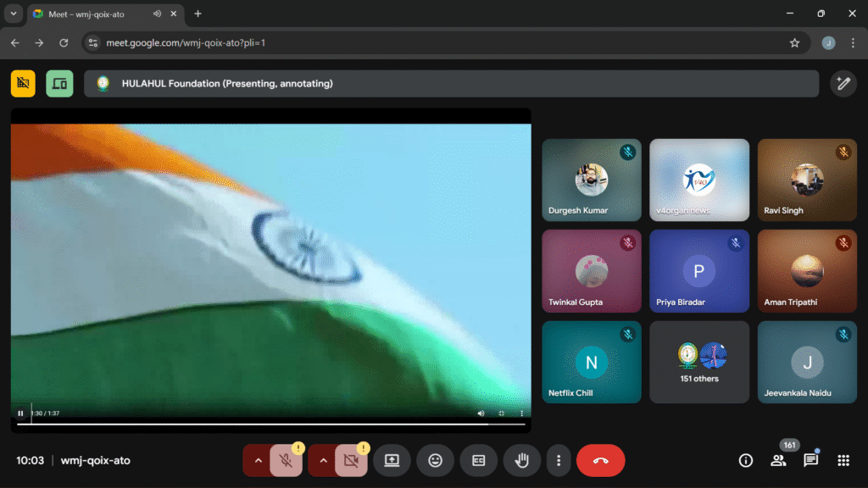868x488 pixels.
Task: Toggle closed captions on
Action: [x=479, y=461]
